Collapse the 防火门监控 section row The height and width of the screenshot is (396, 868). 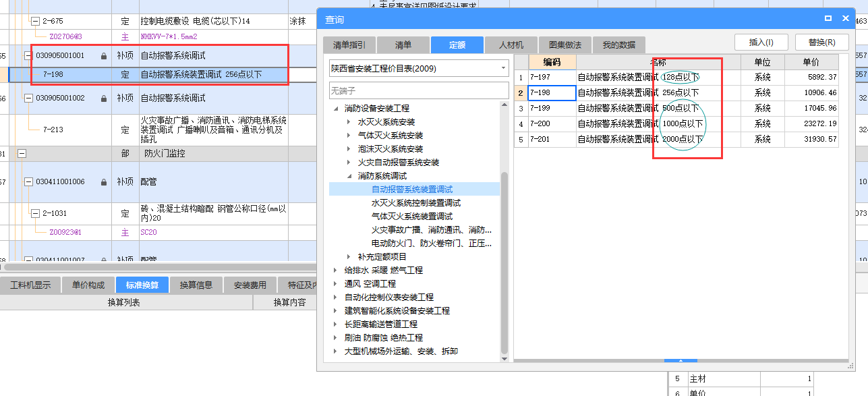tap(22, 154)
